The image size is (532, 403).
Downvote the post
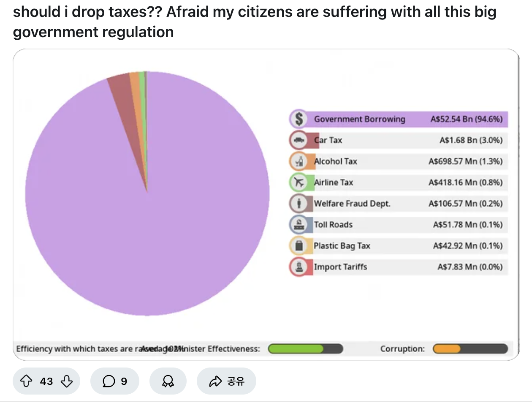tap(67, 381)
